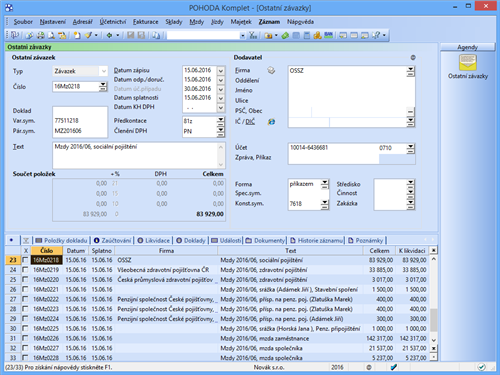Open the Soubor menu
Image resolution: width=500 pixels, height=375 pixels.
point(23,22)
